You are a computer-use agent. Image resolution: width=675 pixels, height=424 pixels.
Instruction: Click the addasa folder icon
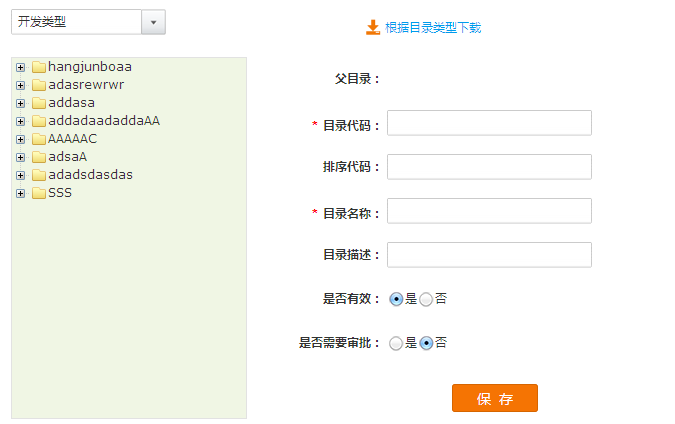[39, 103]
